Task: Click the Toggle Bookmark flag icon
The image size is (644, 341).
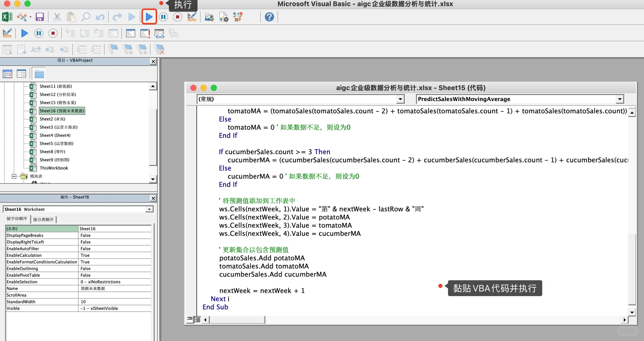Action: (113, 50)
